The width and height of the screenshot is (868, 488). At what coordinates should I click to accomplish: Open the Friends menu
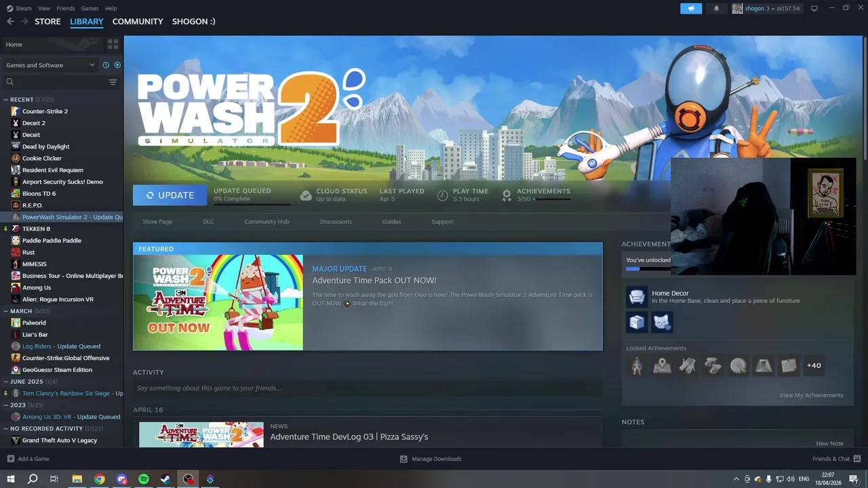coord(66,8)
